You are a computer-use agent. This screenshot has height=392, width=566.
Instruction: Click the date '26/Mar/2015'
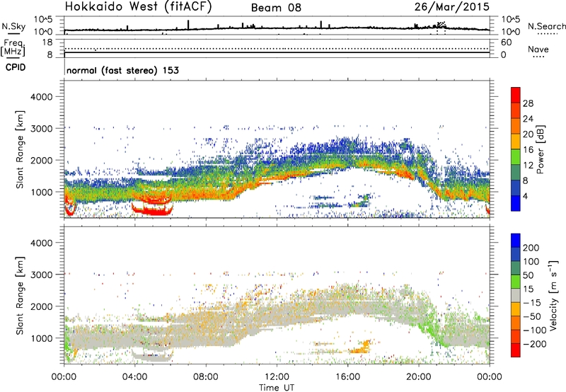coord(452,7)
